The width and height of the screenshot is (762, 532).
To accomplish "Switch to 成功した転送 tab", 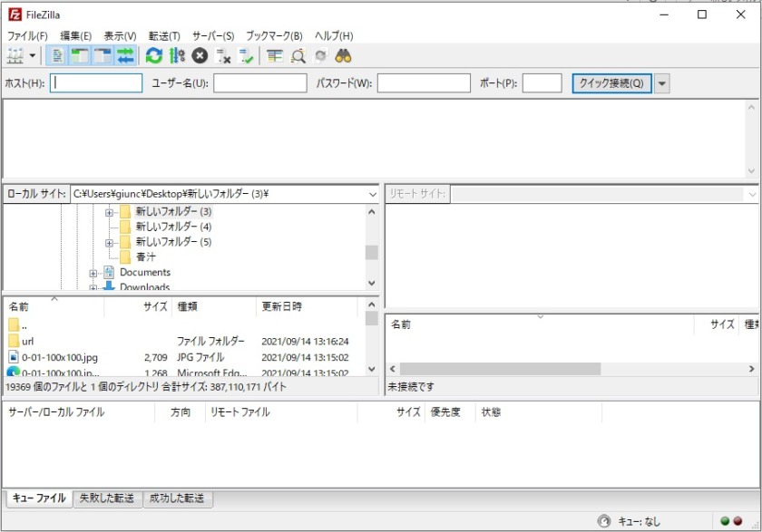I will (178, 498).
